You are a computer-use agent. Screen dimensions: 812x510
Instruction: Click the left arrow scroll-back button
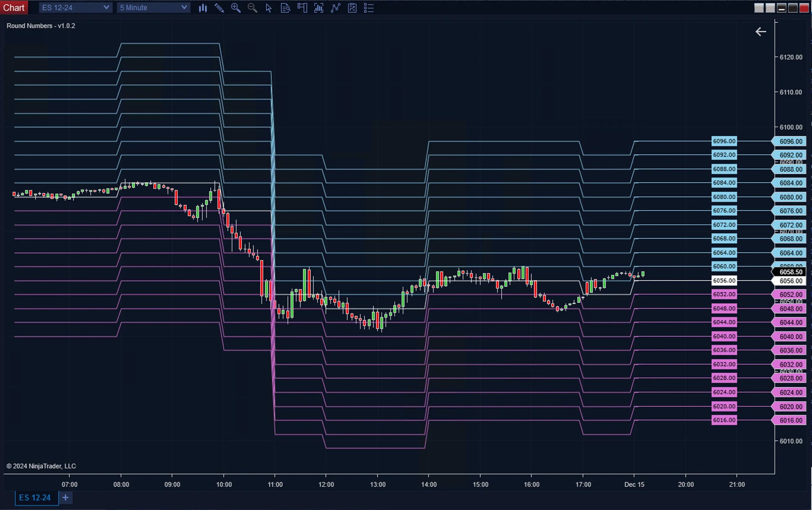point(761,32)
